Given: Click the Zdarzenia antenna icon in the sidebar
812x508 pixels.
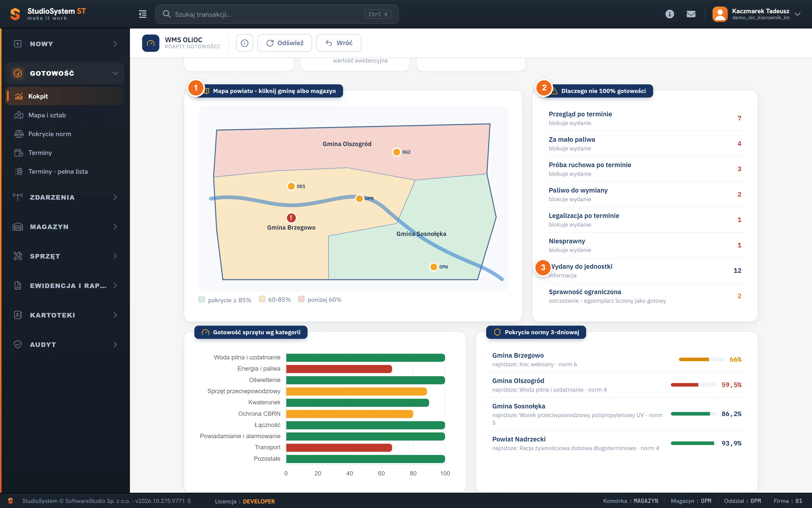Looking at the screenshot, I should click(18, 197).
